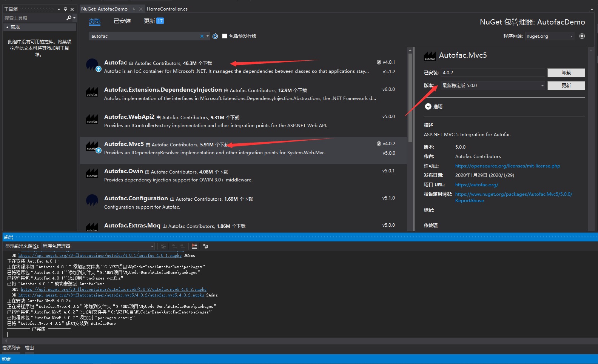
Task: Open autofac.mvc5.4.0.2.nupkg GET link
Action: 114,290
